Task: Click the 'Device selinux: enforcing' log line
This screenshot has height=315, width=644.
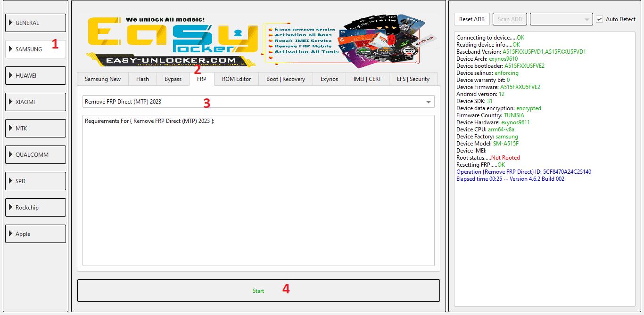Action: coord(487,73)
